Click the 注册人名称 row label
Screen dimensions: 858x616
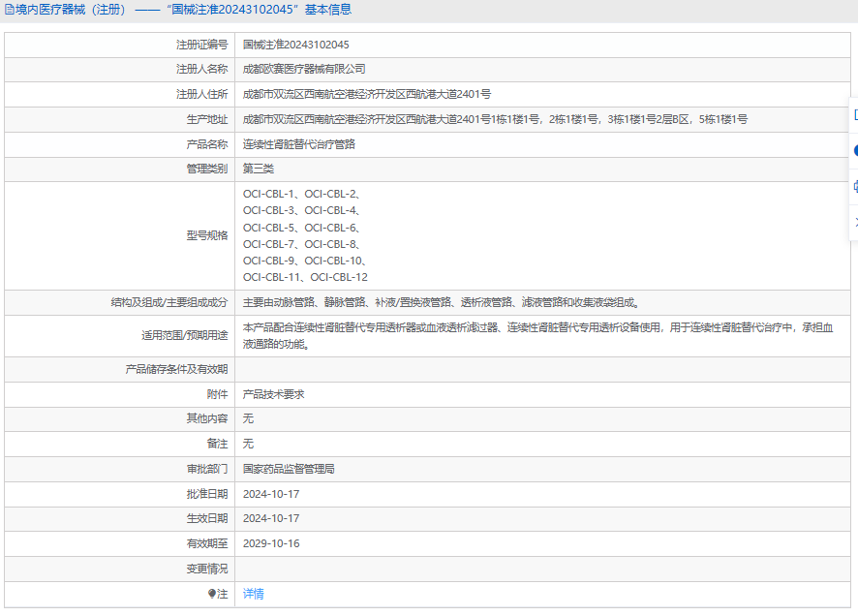202,70
